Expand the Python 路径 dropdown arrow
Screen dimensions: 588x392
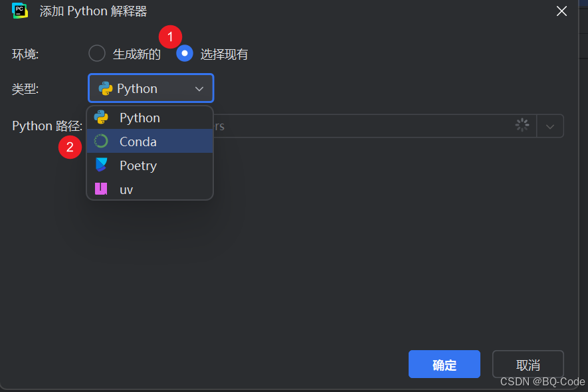pyautogui.click(x=551, y=126)
